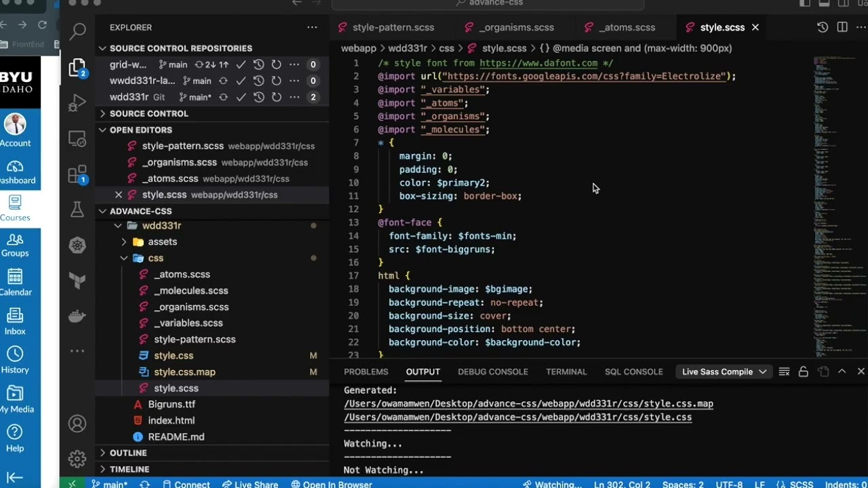Open remote window indicator in status bar

(72, 484)
